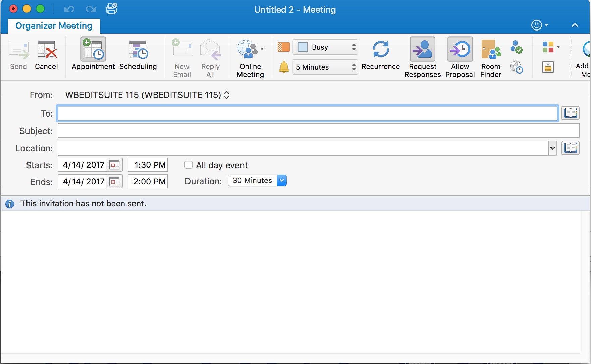Click into the Subject text field
The height and width of the screenshot is (364, 591).
(x=318, y=131)
